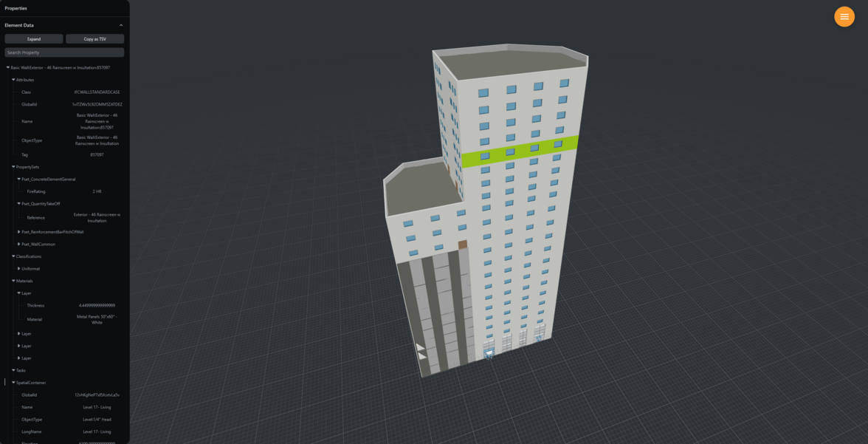Collapse the Pset_ConcreteElementGeneral node
The height and width of the screenshot is (444, 868).
click(x=19, y=180)
